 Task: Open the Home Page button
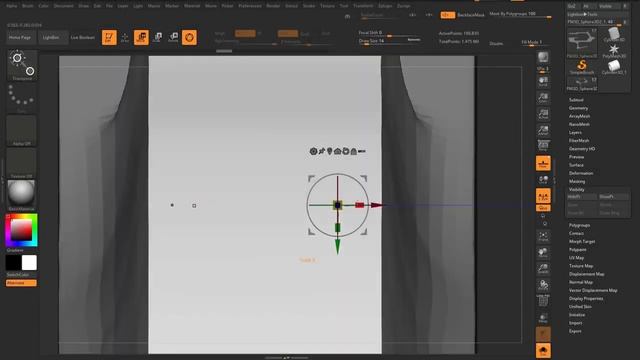coord(20,38)
